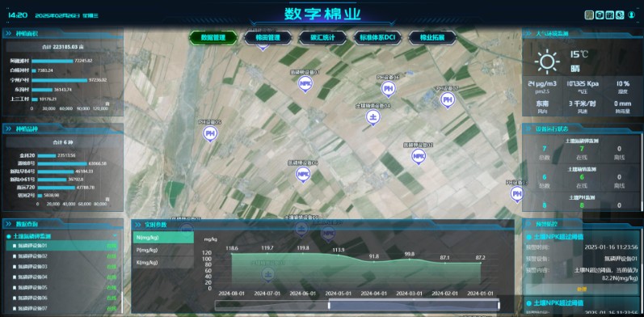Viewport: 644px width, 317px height.
Task: Check the box for 氮磷钾设备07
Action: (x=15, y=308)
